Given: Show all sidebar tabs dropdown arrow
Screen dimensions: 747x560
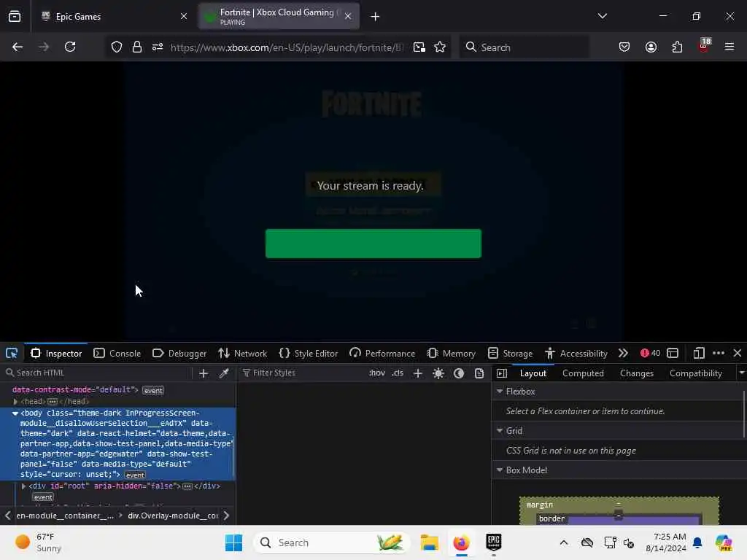Looking at the screenshot, I should click(x=741, y=373).
